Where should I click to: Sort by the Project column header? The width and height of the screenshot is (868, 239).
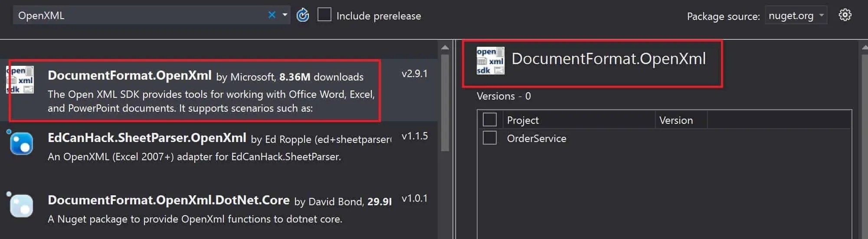pyautogui.click(x=577, y=120)
